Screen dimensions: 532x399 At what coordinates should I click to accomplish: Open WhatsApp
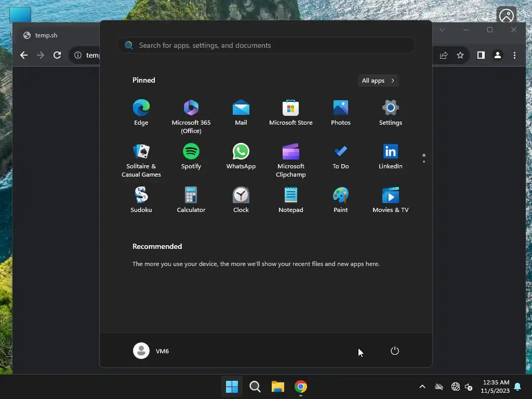tap(241, 156)
